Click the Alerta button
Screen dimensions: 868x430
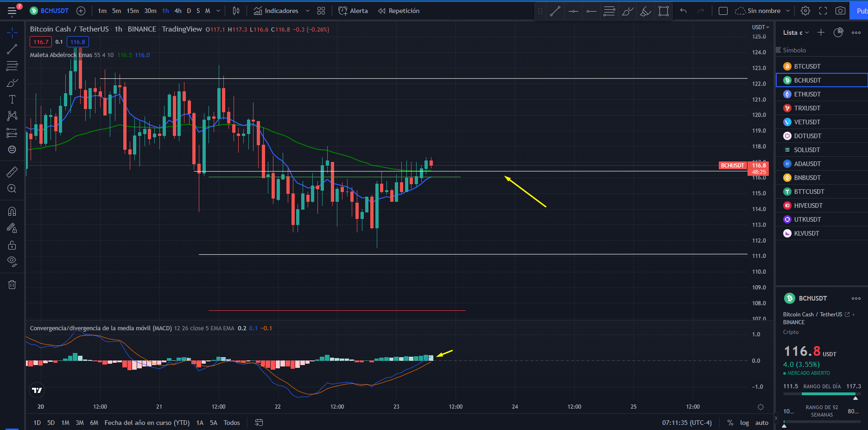(x=353, y=11)
